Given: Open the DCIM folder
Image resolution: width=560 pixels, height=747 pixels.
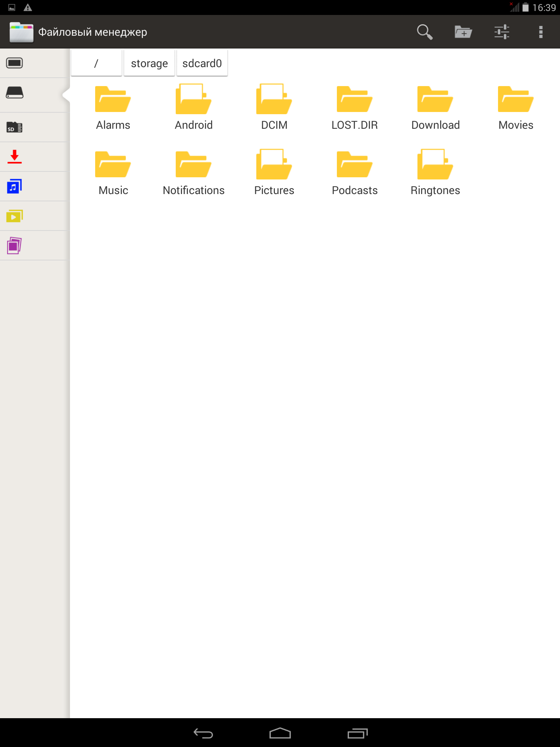Looking at the screenshot, I should click(x=274, y=107).
